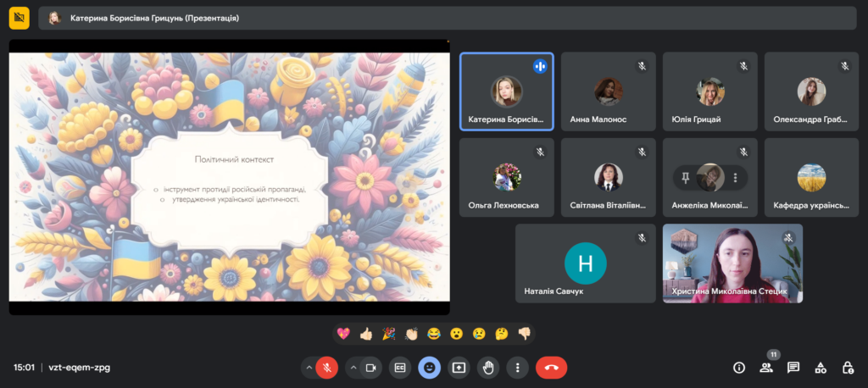This screenshot has height=388, width=868.
Task: Toggle the emoji reactions bar smiley button
Action: tap(430, 368)
